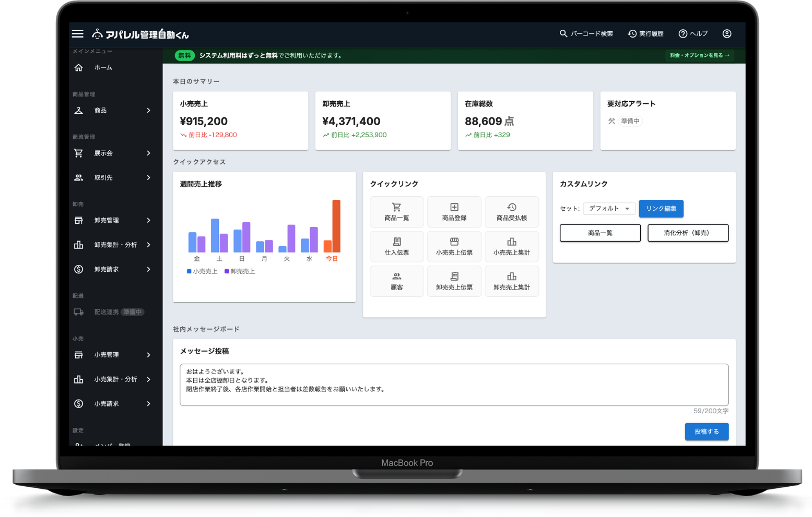Open 卸売売上集計 quick link tile
The image size is (812, 517).
point(512,282)
